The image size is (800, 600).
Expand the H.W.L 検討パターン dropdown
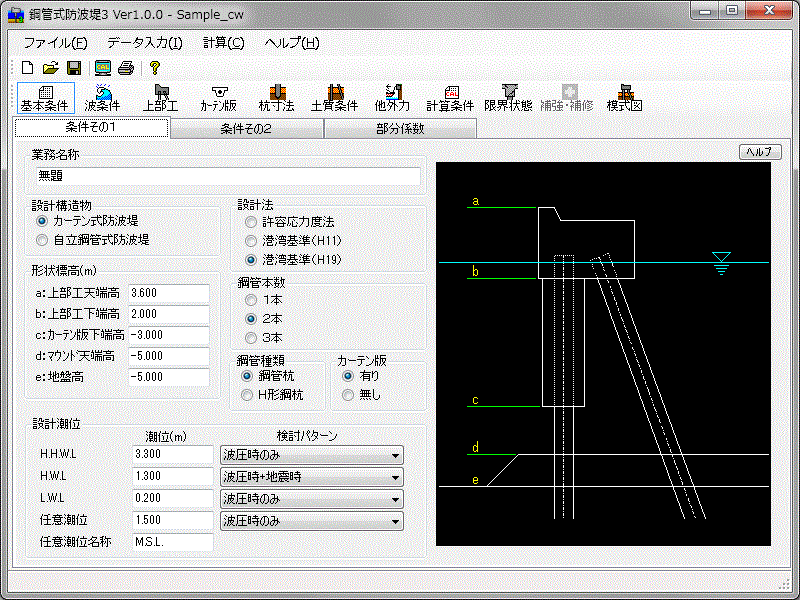pyautogui.click(x=396, y=477)
